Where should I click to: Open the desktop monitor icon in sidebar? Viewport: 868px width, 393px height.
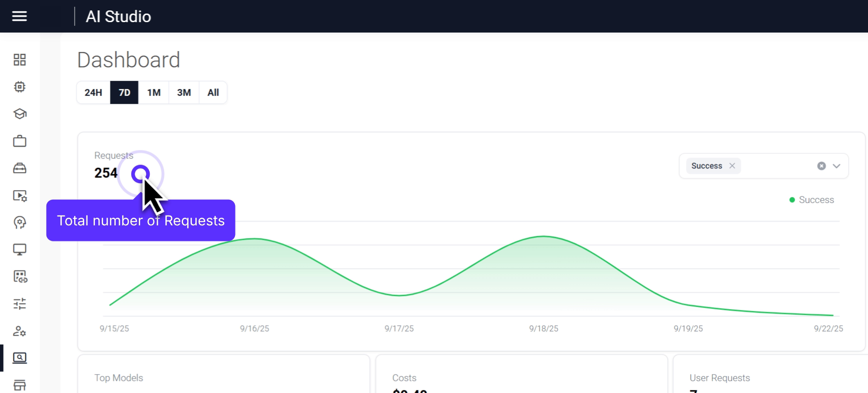click(x=19, y=249)
